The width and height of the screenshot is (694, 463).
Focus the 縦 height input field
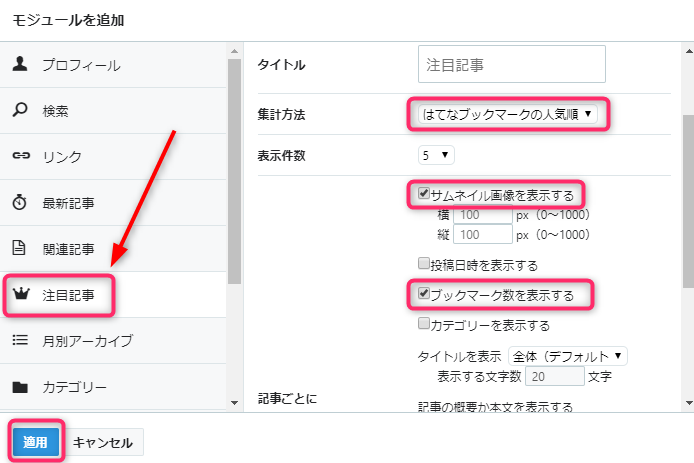pyautogui.click(x=483, y=234)
